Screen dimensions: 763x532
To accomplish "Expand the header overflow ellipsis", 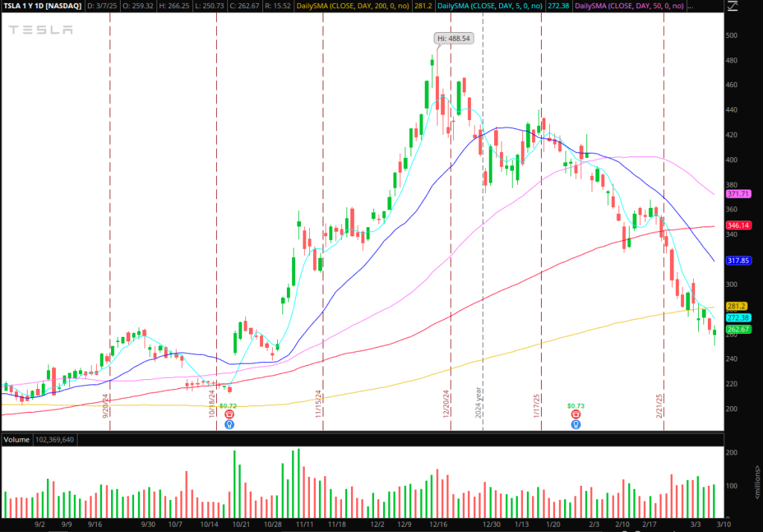I will 690,6.
